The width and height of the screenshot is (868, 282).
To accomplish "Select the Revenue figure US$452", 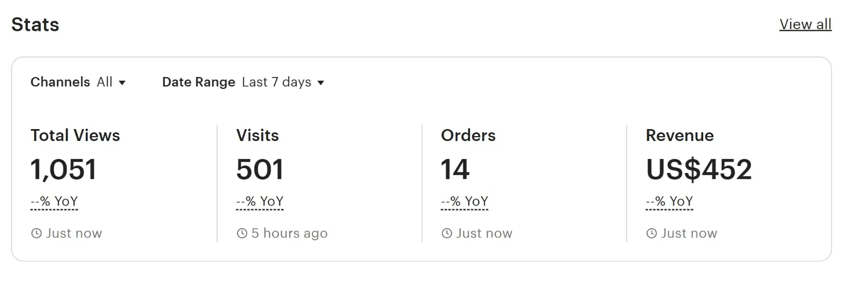I will [699, 169].
